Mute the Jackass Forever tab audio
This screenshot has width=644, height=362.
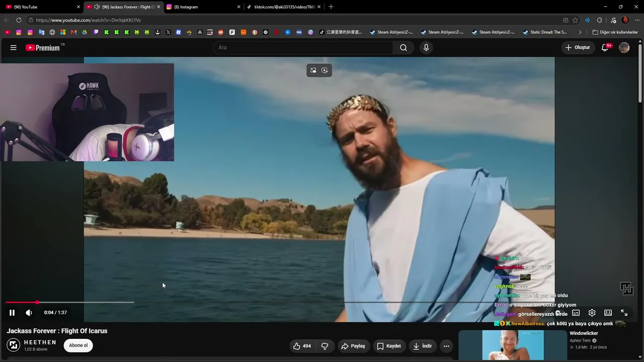pos(97,7)
